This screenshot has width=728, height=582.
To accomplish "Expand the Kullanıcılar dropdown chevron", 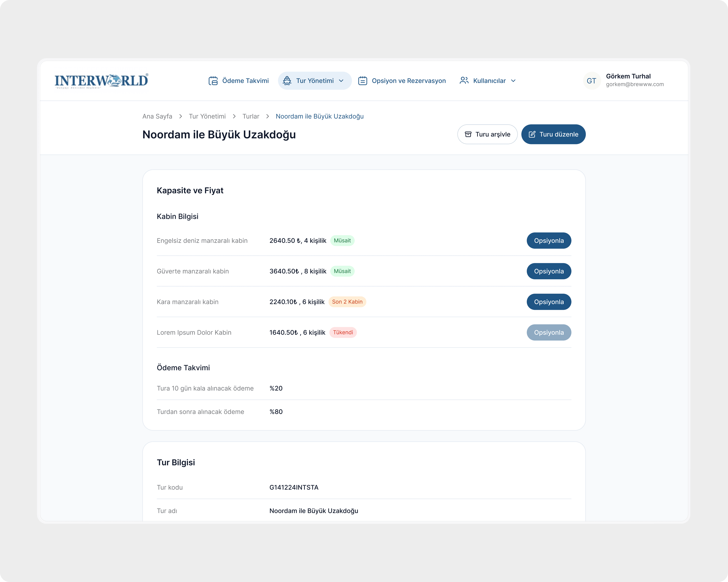I will pos(513,81).
